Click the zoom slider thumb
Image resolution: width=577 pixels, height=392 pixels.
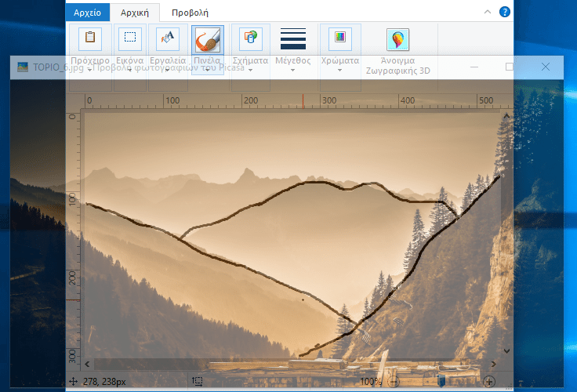[441, 381]
